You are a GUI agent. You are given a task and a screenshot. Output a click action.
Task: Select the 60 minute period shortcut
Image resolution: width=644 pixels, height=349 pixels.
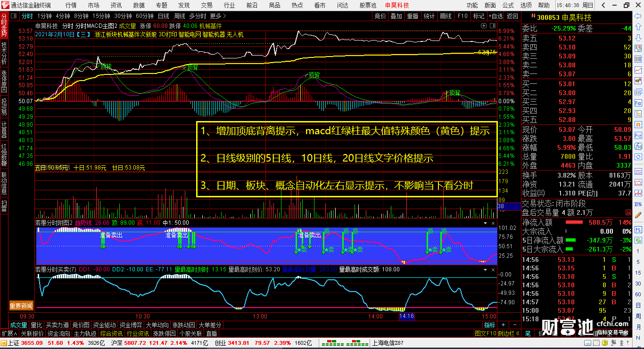click(638, 295)
